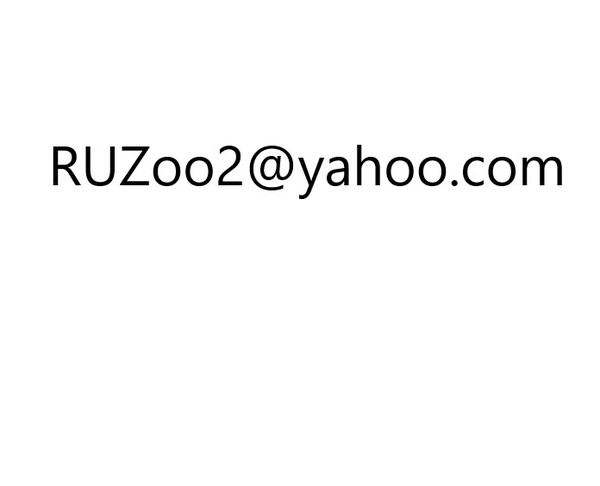Click the RUZoo2@yahoo.com email address text
Viewport: 600px width, 486px height.
[307, 171]
